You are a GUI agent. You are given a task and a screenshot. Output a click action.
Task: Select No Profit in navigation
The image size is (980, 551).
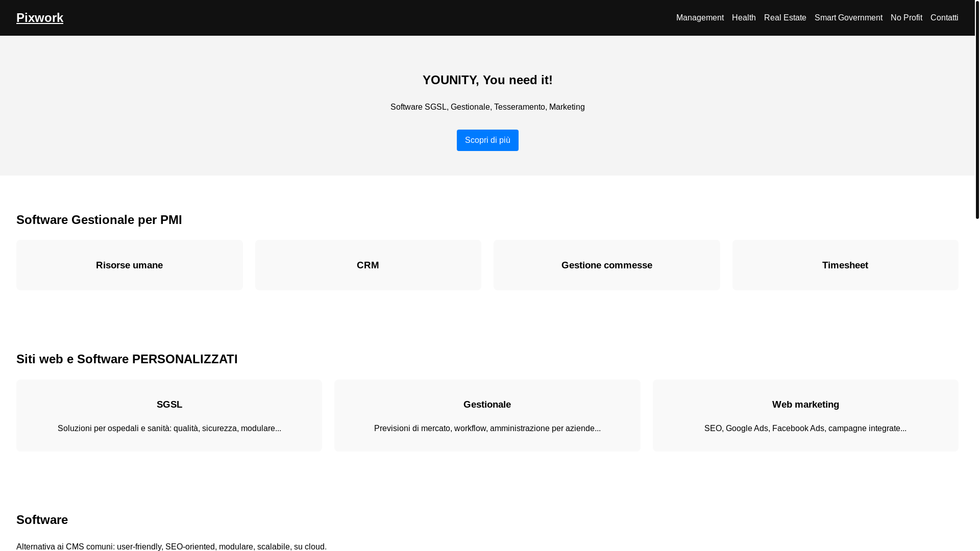pyautogui.click(x=906, y=18)
